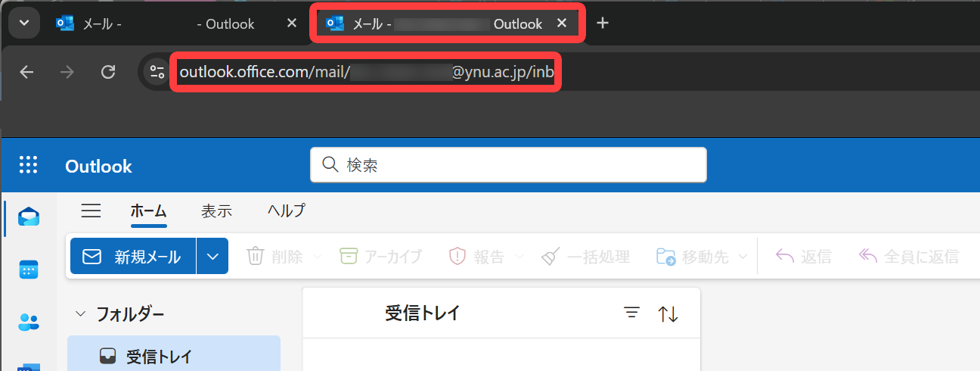Click the Archive (アーカイブ) button
980x371 pixels.
380,257
